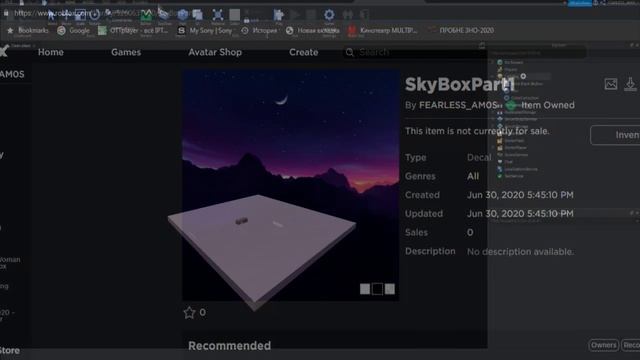This screenshot has height=360, width=640.
Task: Open the Новая вкладка bookmark
Action: [x=313, y=31]
